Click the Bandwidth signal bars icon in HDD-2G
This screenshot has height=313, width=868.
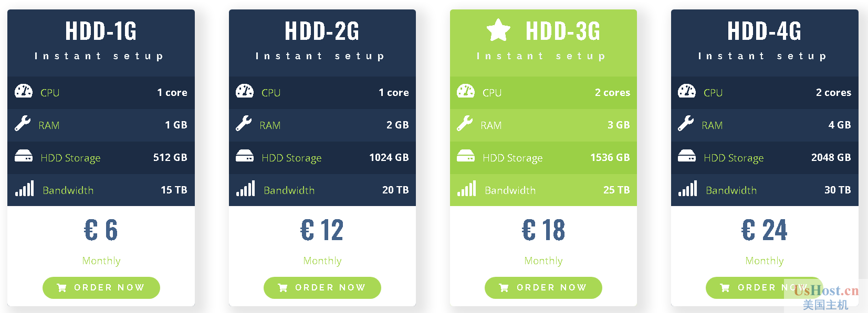click(x=245, y=188)
